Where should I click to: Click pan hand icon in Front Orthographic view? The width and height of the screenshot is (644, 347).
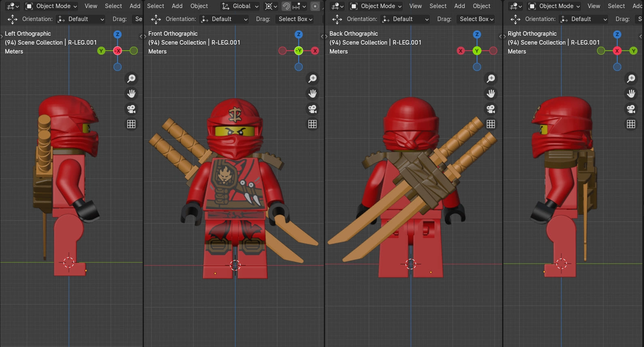click(x=312, y=94)
